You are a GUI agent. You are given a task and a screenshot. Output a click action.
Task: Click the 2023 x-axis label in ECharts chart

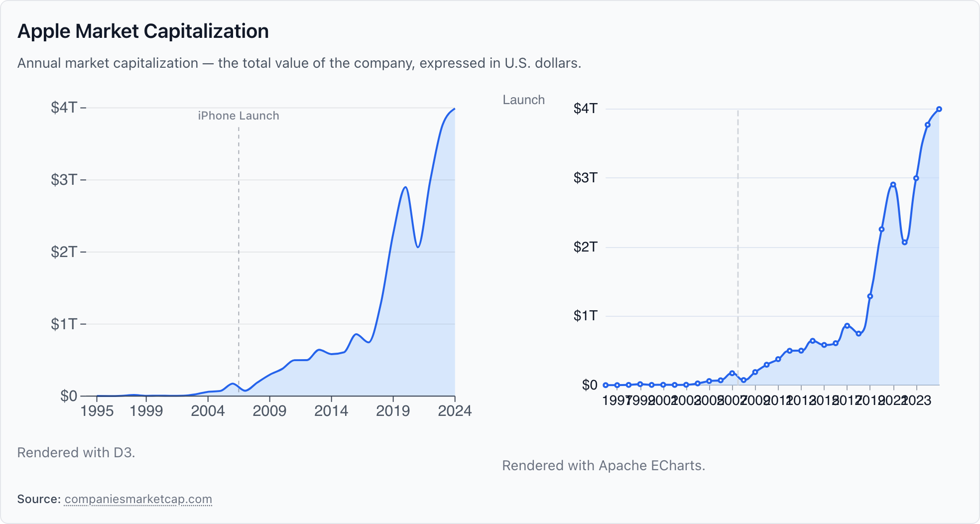tap(916, 400)
